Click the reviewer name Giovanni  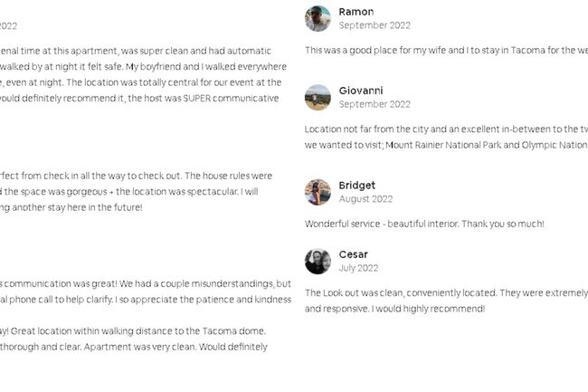pyautogui.click(x=361, y=91)
